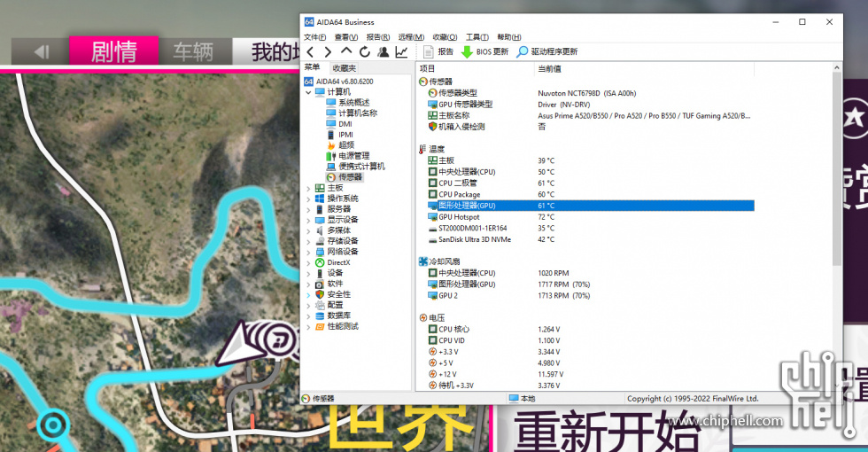Click scrollbar up arrow in sensor list
The height and width of the screenshot is (452, 868).
[x=837, y=67]
